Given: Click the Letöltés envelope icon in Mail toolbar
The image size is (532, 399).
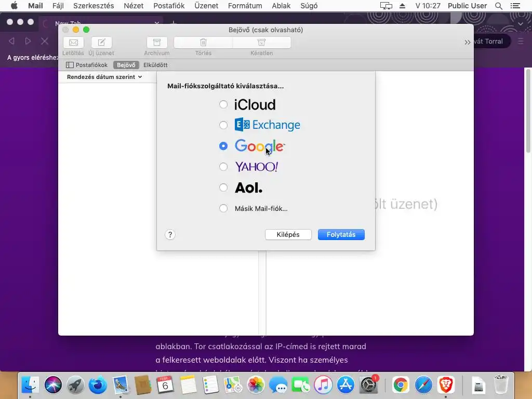Looking at the screenshot, I should point(73,43).
